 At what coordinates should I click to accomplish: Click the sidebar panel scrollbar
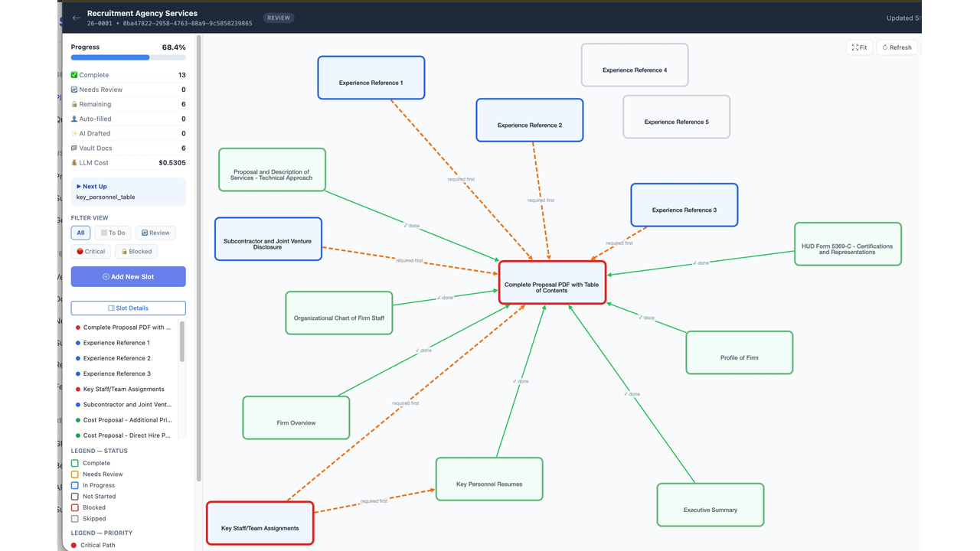click(x=199, y=258)
